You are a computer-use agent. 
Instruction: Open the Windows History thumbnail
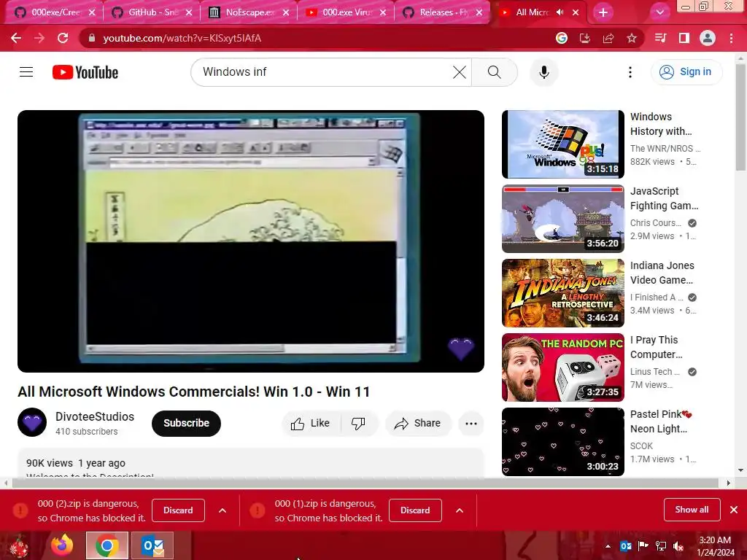[562, 144]
